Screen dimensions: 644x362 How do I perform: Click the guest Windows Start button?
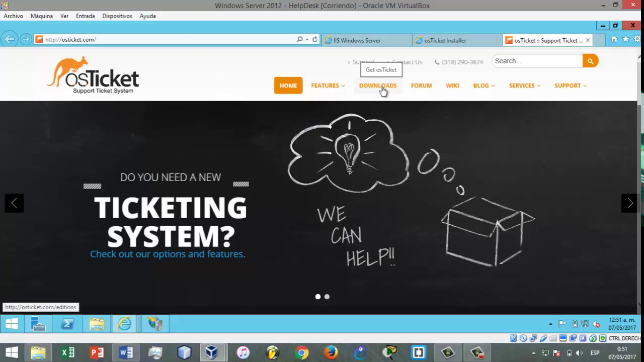(12, 324)
